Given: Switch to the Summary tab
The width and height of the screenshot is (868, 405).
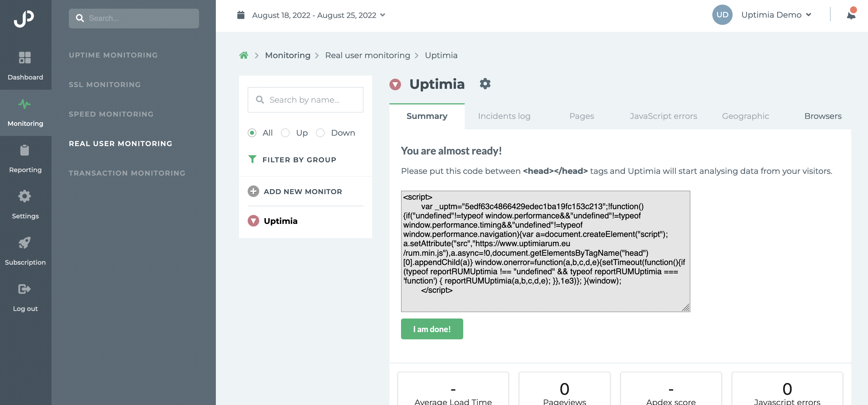Looking at the screenshot, I should click(x=426, y=116).
